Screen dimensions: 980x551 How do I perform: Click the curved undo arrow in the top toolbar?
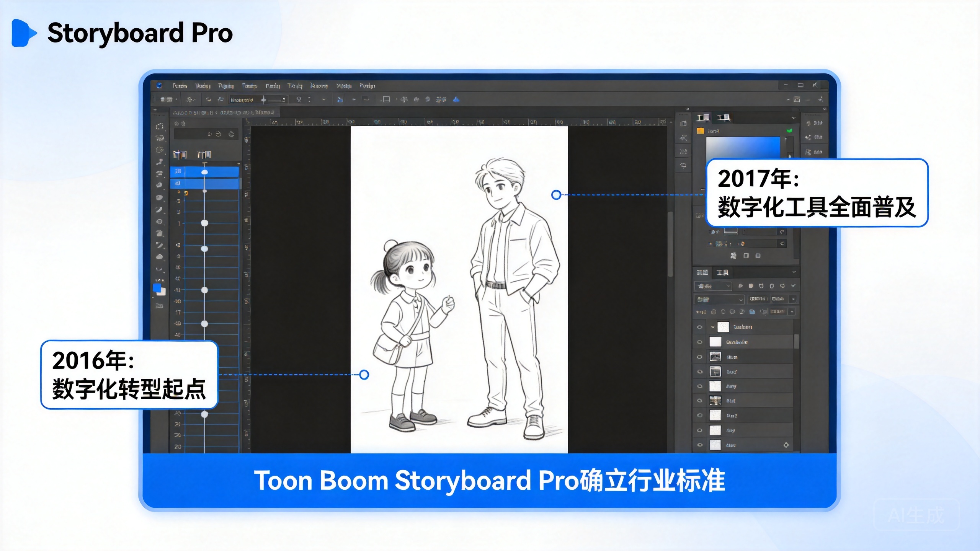208,99
